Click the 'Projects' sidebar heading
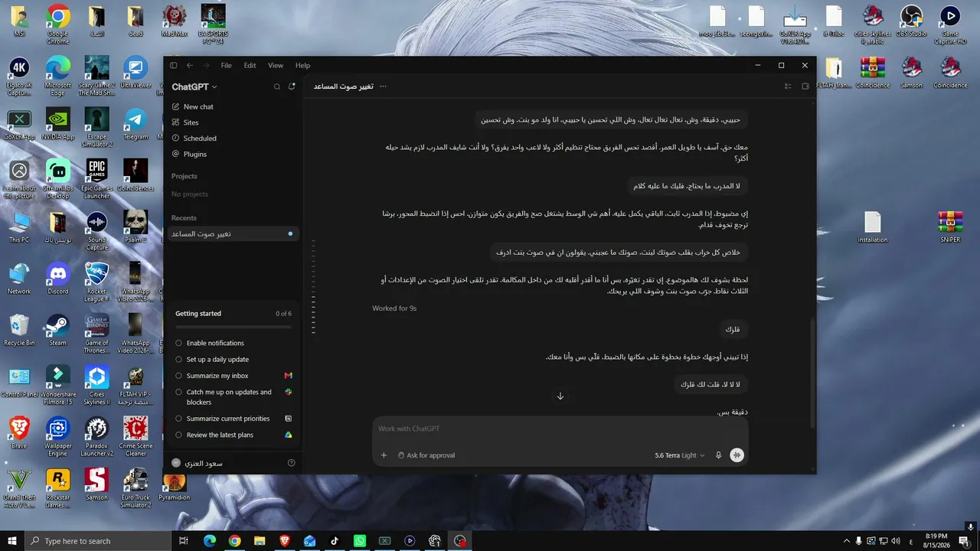The height and width of the screenshot is (551, 980). point(185,176)
